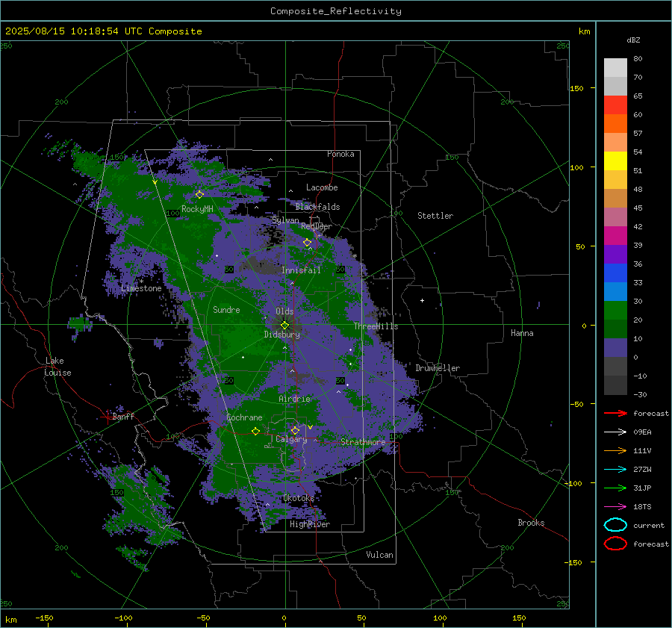
Task: Click the Banff label
Action: [123, 417]
